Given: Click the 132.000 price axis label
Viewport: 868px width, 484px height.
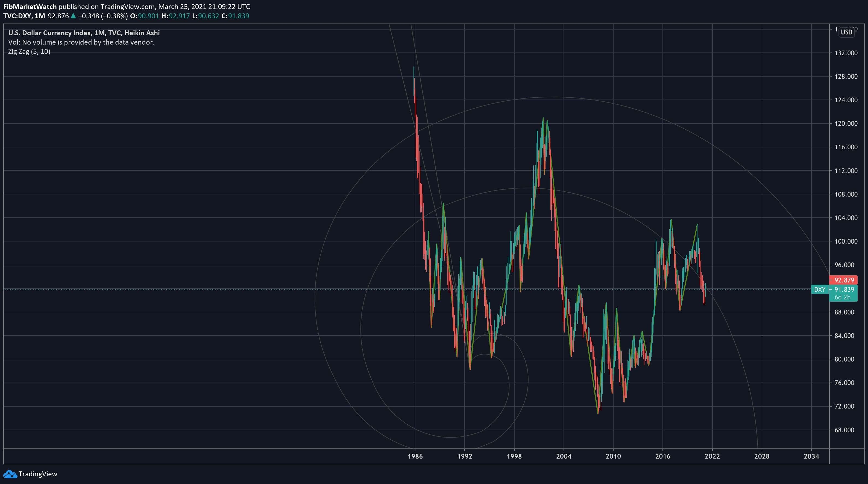Looking at the screenshot, I should click(x=846, y=53).
